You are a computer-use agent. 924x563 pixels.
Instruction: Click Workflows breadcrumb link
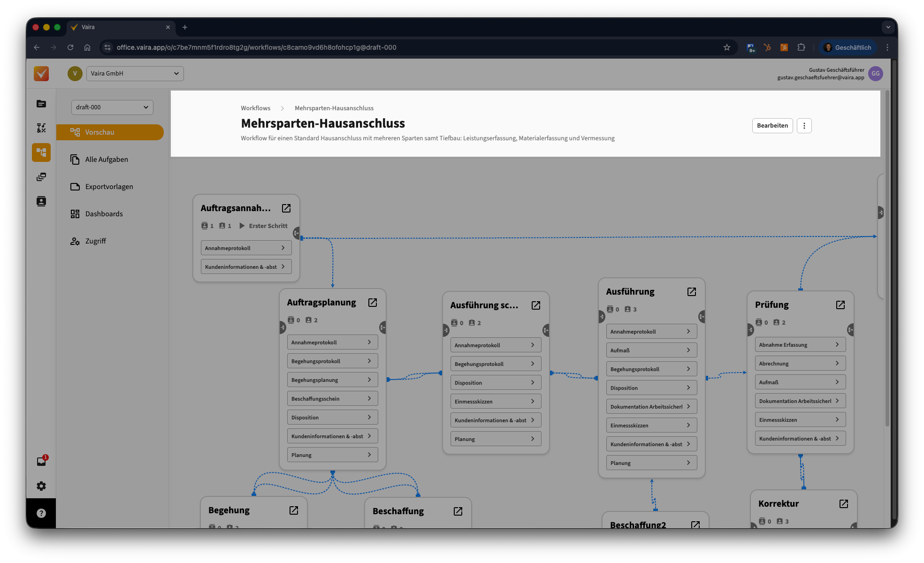click(255, 108)
